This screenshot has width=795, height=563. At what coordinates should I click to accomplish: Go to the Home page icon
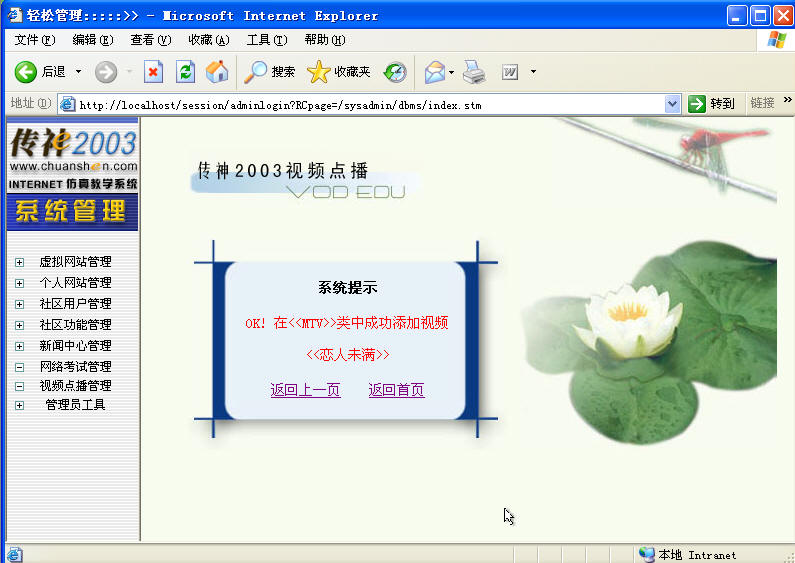coord(216,72)
